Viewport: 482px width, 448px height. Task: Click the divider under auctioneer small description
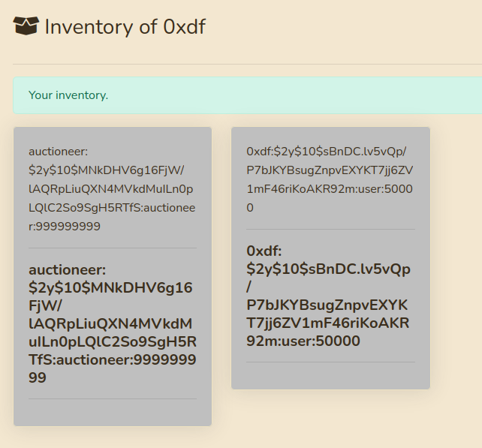coord(112,248)
